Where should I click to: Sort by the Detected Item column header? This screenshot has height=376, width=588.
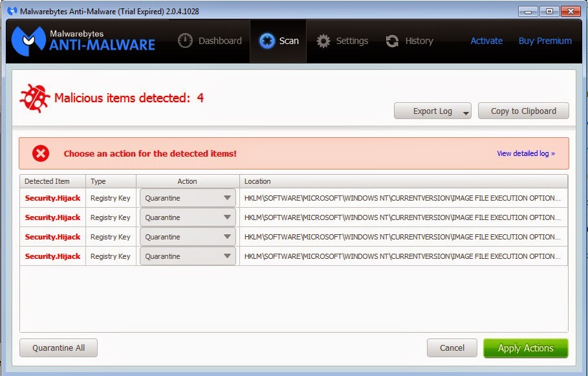(x=53, y=181)
